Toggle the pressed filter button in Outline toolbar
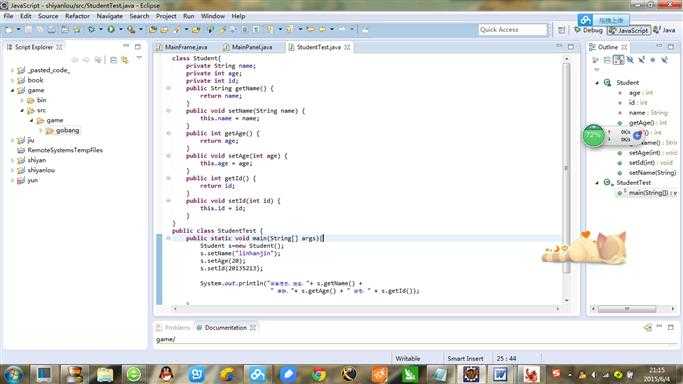This screenshot has width=683, height=384. coord(619,60)
